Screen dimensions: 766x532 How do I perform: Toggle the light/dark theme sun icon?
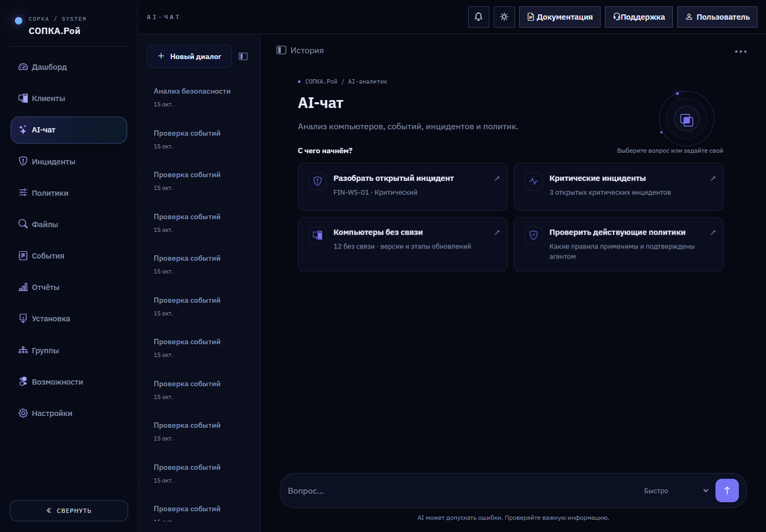pyautogui.click(x=504, y=17)
